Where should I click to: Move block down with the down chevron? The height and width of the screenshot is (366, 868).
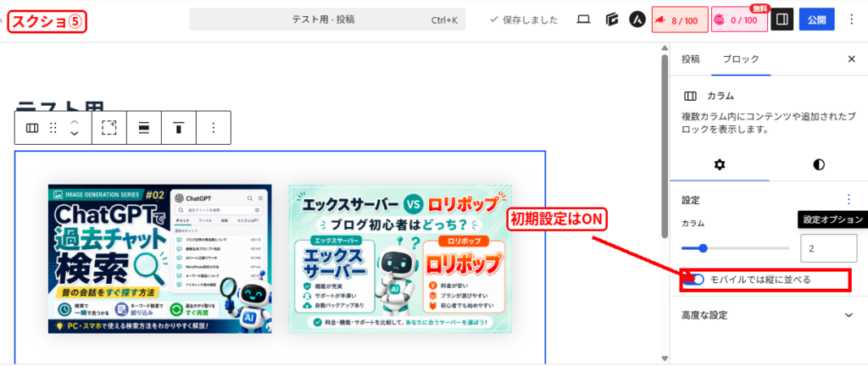point(75,134)
